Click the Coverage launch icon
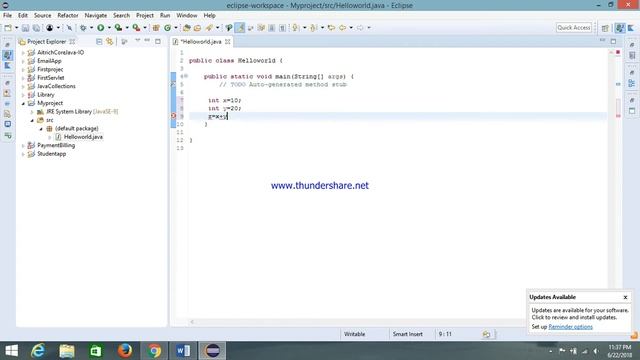 tap(118, 28)
